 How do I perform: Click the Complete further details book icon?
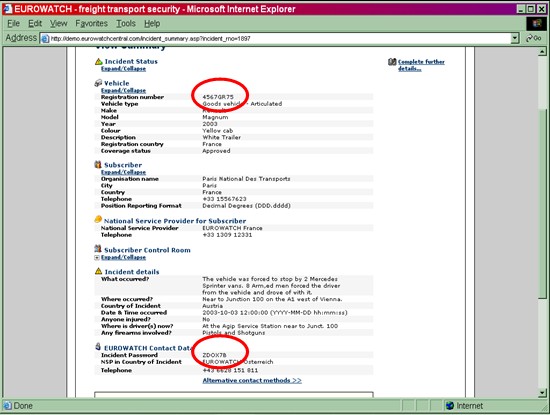point(392,62)
